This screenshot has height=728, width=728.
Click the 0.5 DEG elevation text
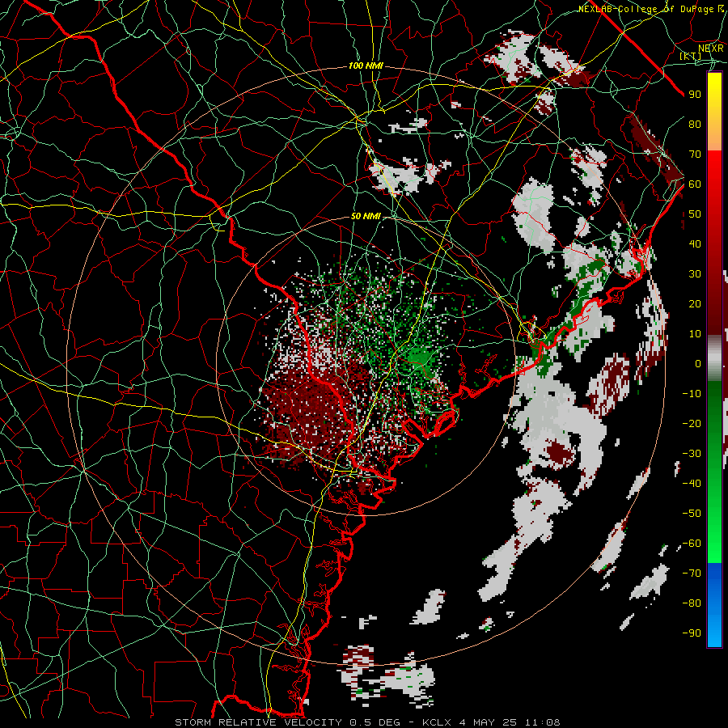(375, 722)
